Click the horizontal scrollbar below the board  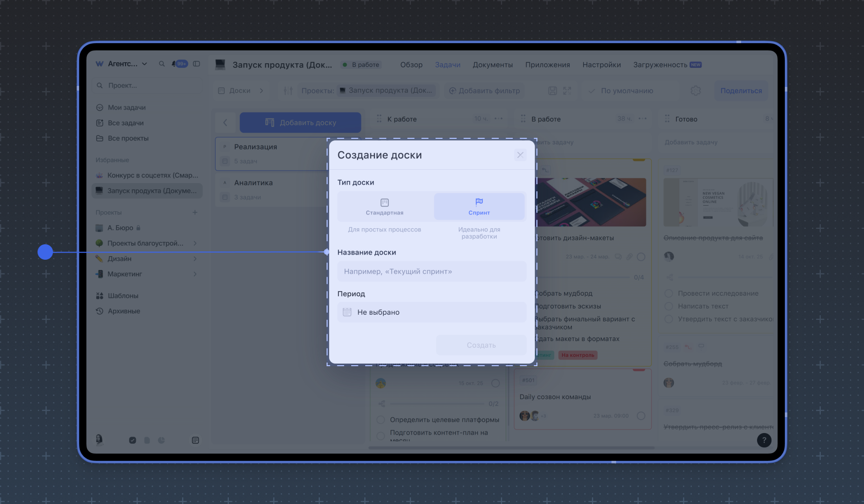(511, 448)
